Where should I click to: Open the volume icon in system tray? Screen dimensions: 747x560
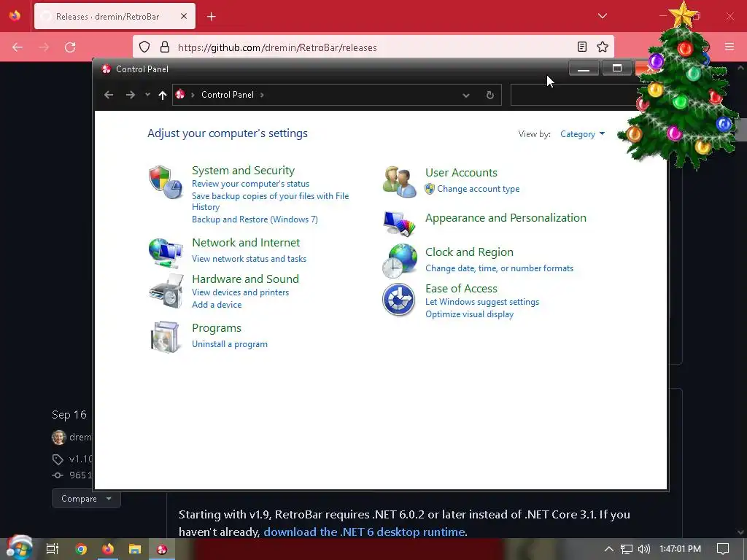tap(643, 549)
